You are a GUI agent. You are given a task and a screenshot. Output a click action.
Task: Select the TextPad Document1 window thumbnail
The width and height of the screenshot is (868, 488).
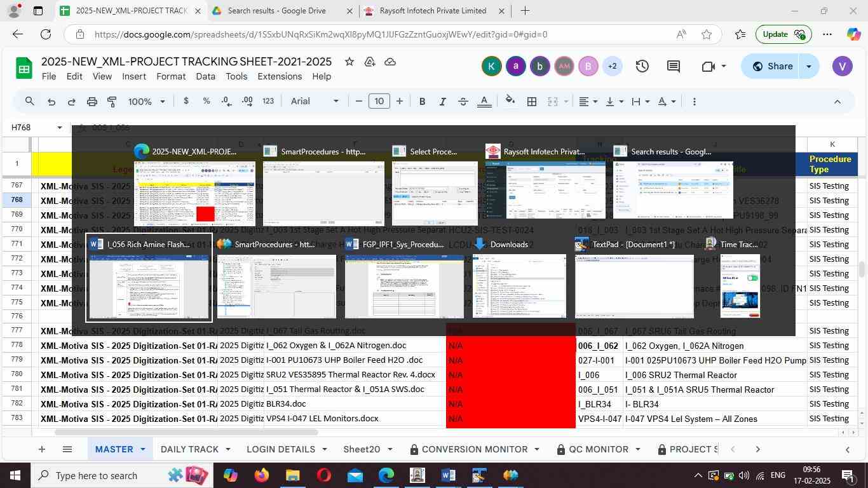tap(634, 278)
